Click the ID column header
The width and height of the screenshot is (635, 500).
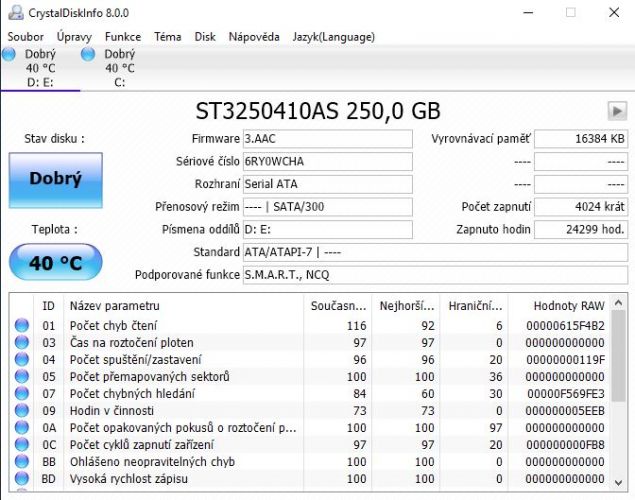(x=48, y=306)
